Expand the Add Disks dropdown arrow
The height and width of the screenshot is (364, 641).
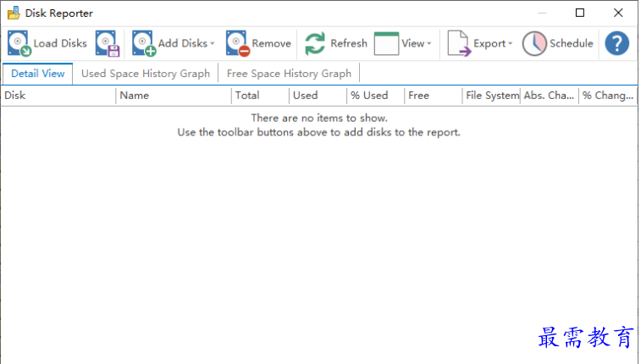213,43
